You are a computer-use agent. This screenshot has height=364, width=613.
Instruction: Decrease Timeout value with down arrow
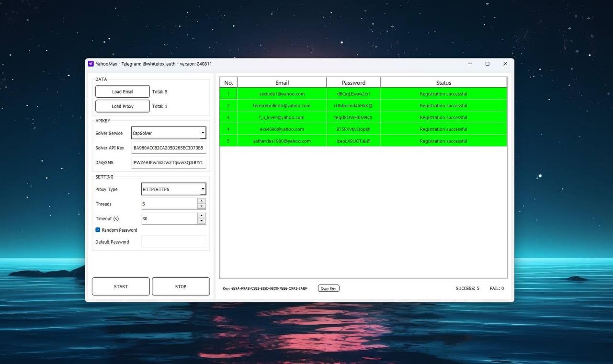202,221
